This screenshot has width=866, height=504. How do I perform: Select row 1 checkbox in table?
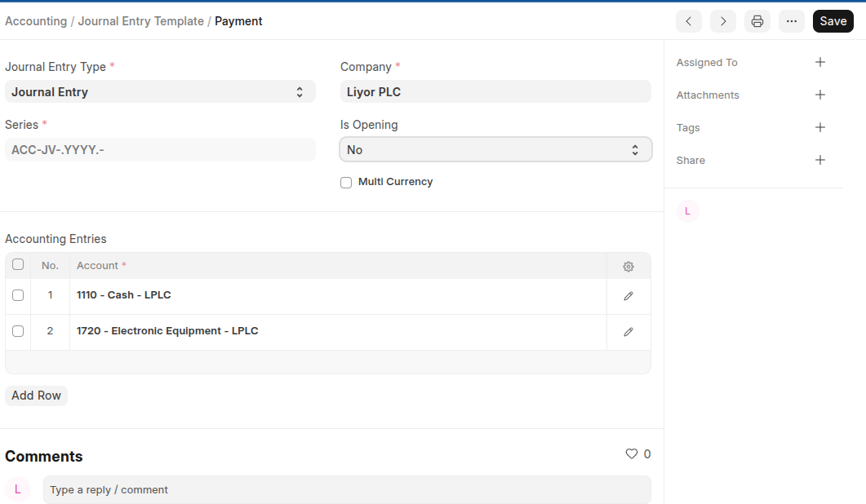click(18, 295)
